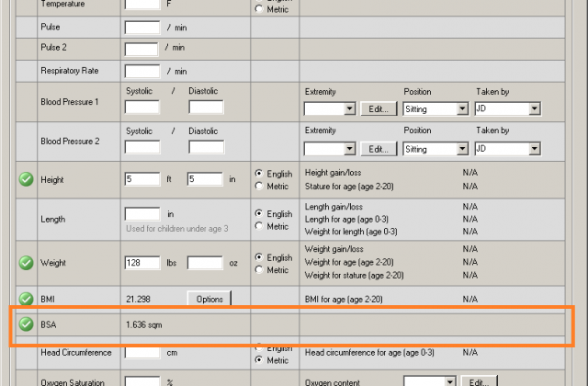588x386 pixels.
Task: Click the Head Circumference cm field
Action: [x=141, y=352]
